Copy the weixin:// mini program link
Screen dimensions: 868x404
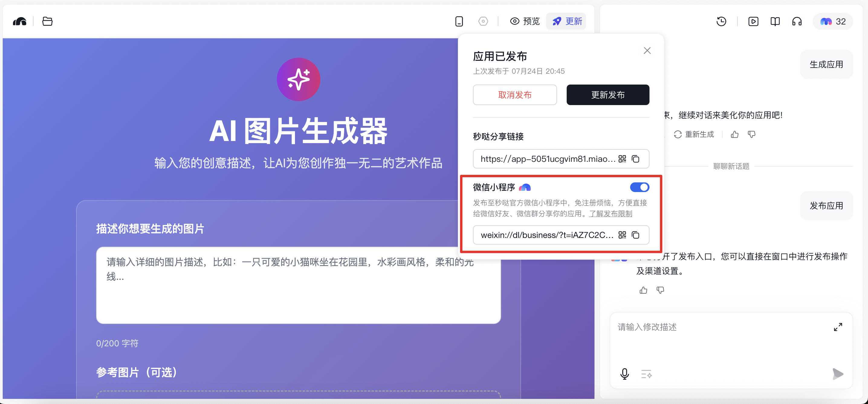[x=636, y=235]
